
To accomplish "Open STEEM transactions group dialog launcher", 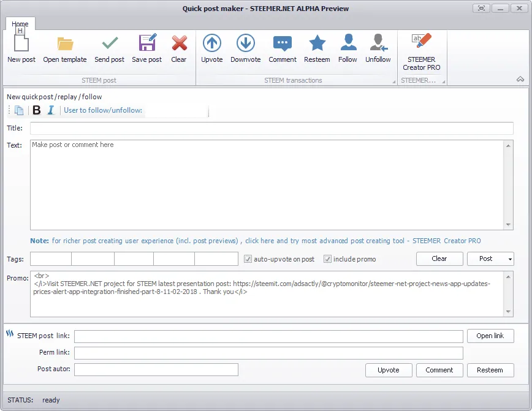I will pos(393,81).
